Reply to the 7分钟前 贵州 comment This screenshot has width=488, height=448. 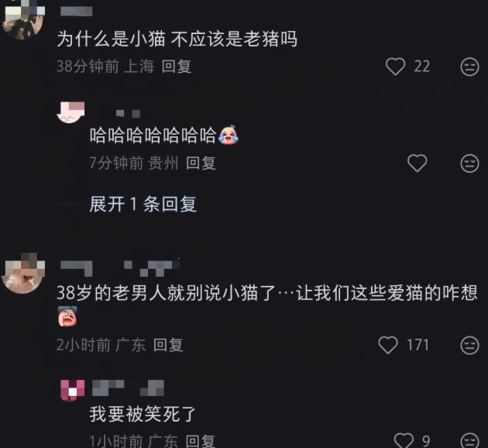pos(201,163)
